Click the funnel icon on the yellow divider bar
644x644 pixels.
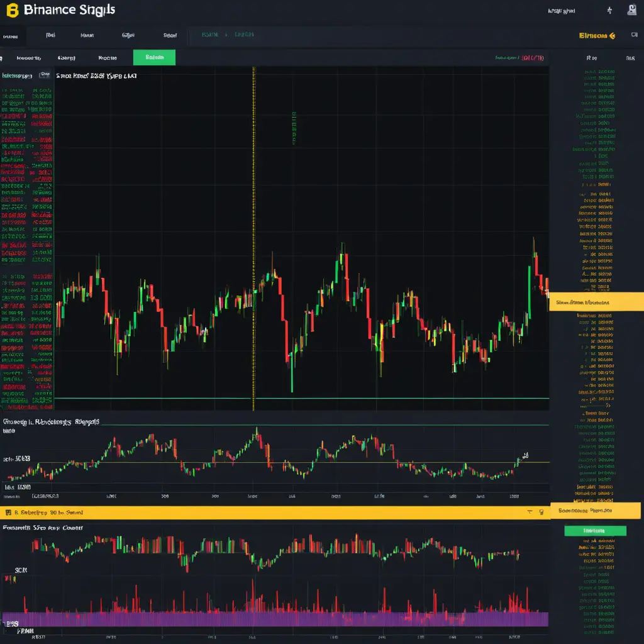point(530,513)
